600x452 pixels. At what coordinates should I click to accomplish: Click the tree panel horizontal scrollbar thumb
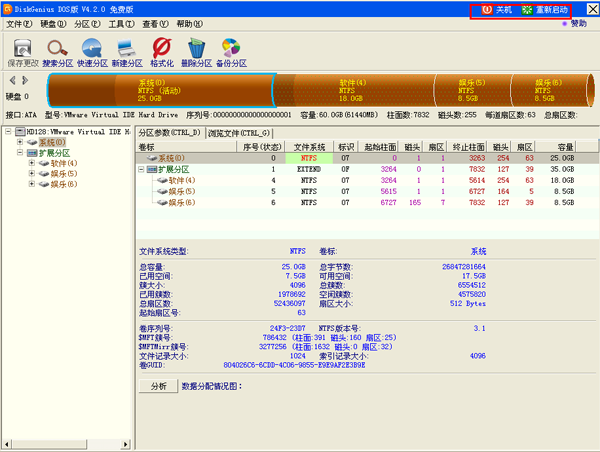49,444
